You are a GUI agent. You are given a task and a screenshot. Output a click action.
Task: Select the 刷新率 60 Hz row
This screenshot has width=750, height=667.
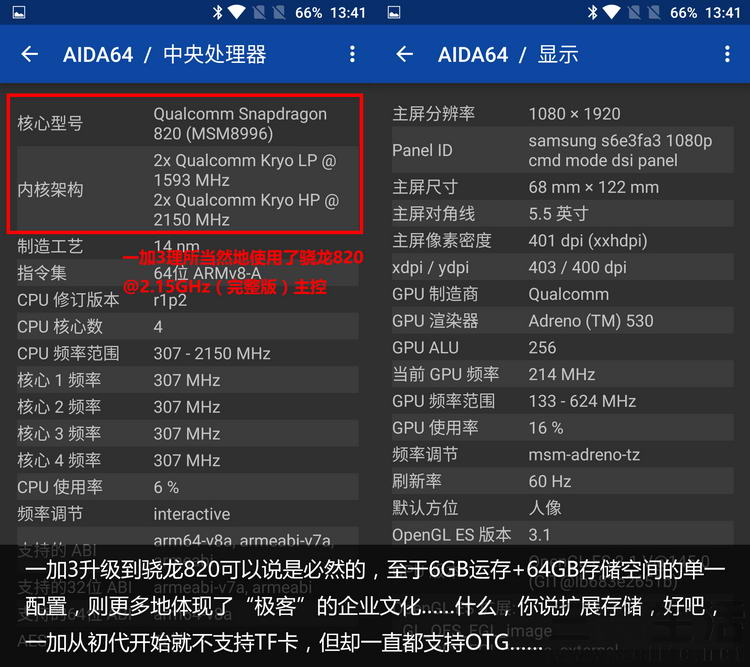(x=562, y=481)
